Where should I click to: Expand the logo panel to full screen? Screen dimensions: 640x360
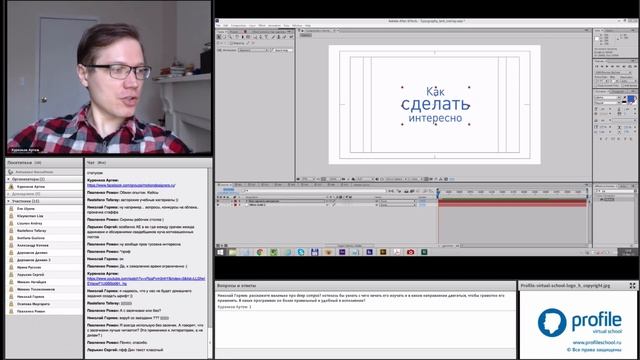[x=632, y=286]
